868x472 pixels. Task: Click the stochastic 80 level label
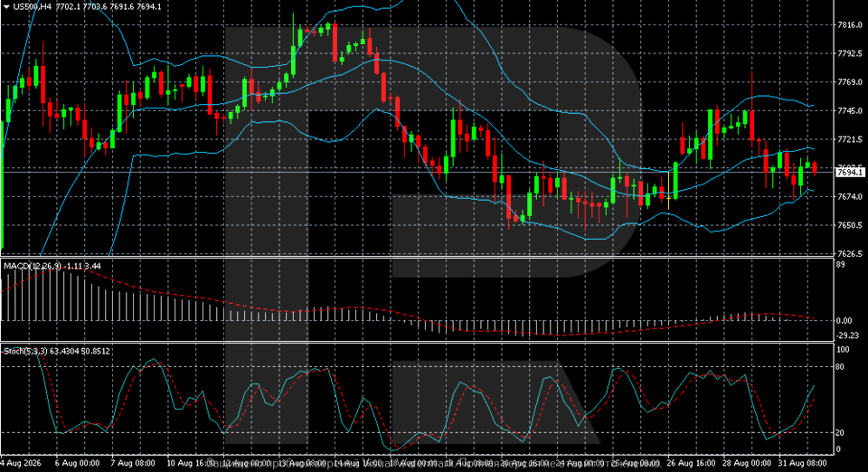(x=840, y=366)
